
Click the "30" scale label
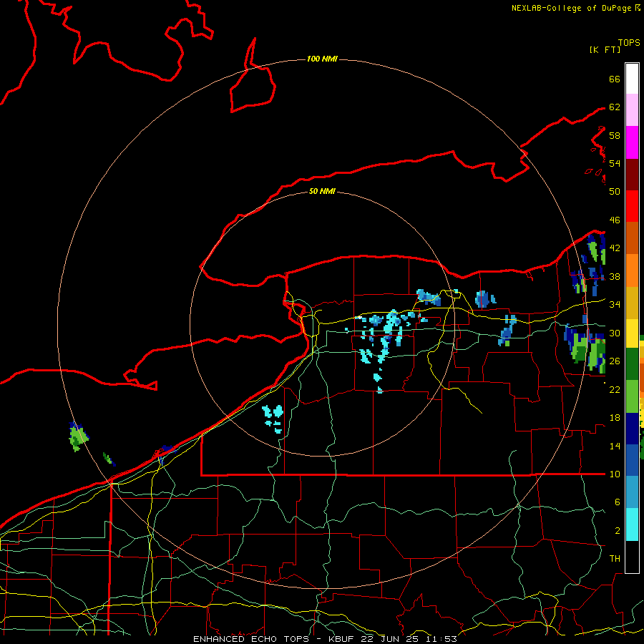pos(615,333)
